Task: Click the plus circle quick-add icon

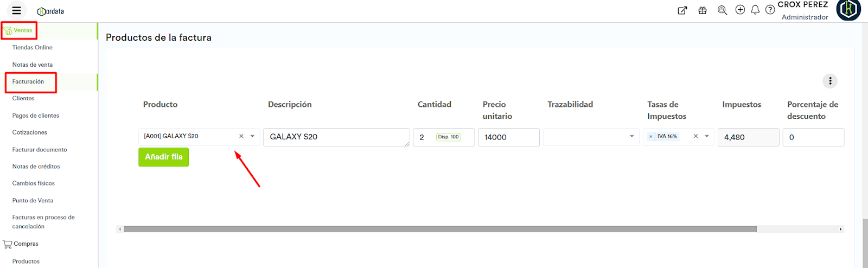Action: pyautogui.click(x=740, y=10)
